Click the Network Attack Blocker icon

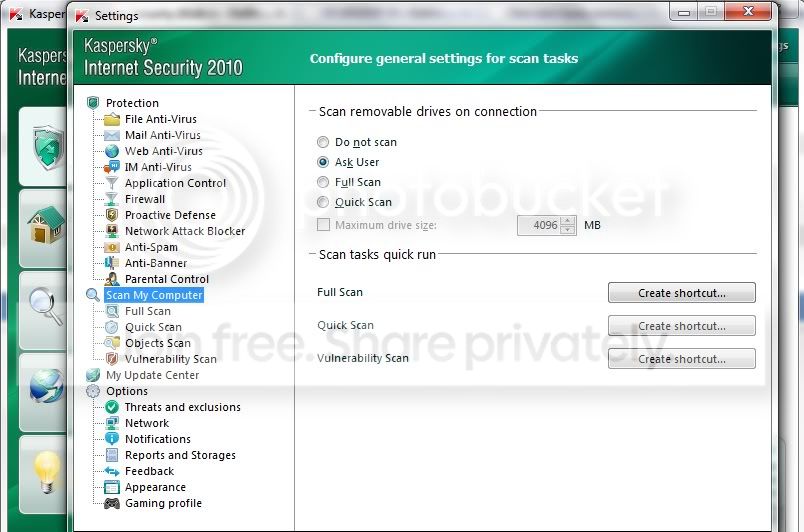pos(112,231)
